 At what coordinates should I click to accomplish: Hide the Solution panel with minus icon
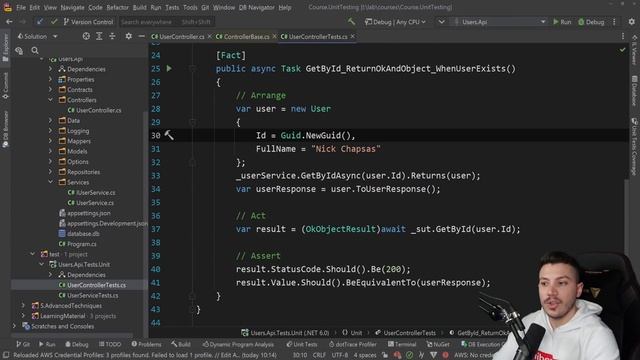[142, 36]
